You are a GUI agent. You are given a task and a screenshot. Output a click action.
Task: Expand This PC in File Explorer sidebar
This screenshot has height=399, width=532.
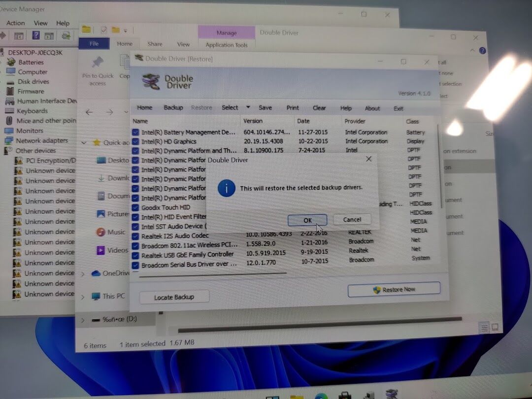[x=82, y=297]
